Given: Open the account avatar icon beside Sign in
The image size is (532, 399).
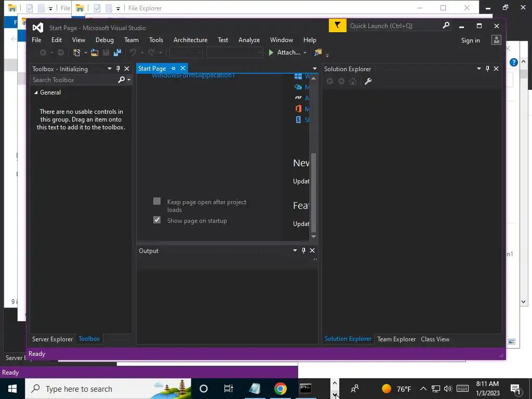Looking at the screenshot, I should click(496, 40).
